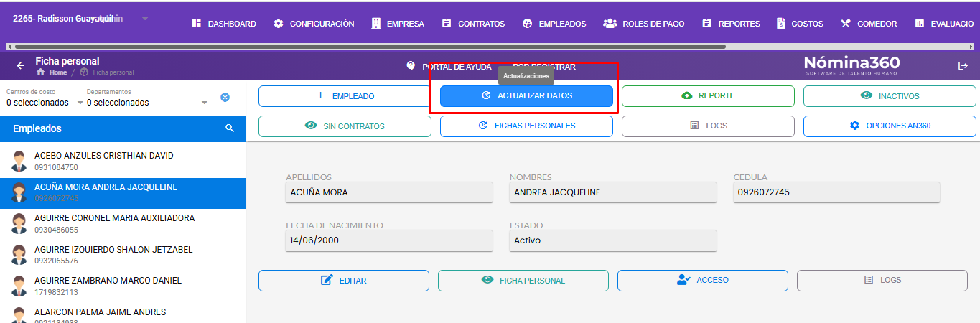Open the EMPLEADOS menu
980x323 pixels.
click(x=554, y=24)
